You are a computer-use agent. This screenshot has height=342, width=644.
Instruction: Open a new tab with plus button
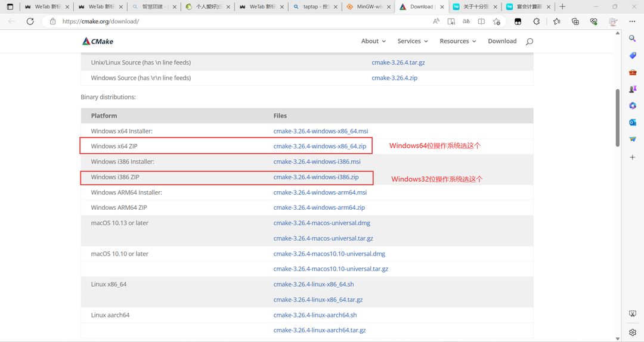tap(562, 7)
